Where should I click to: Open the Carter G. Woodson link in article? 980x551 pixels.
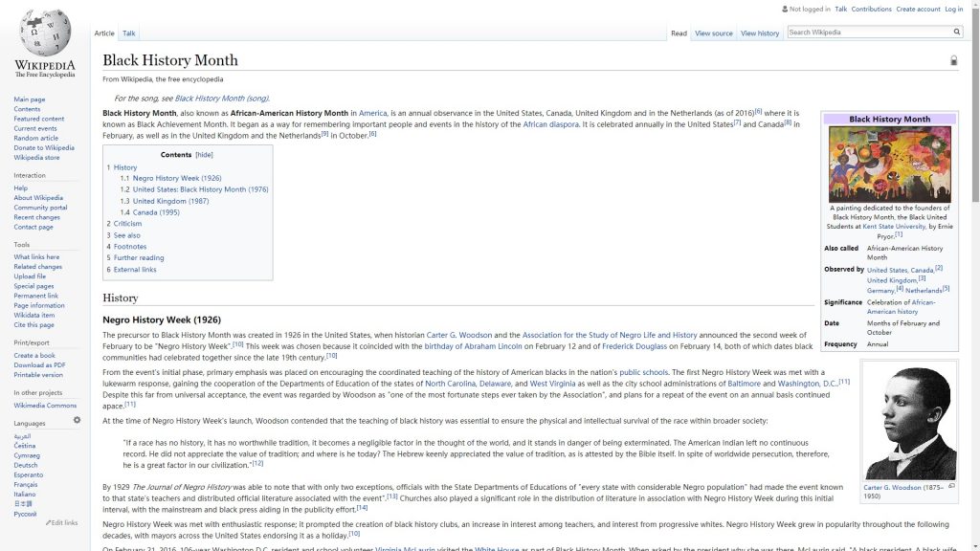459,335
